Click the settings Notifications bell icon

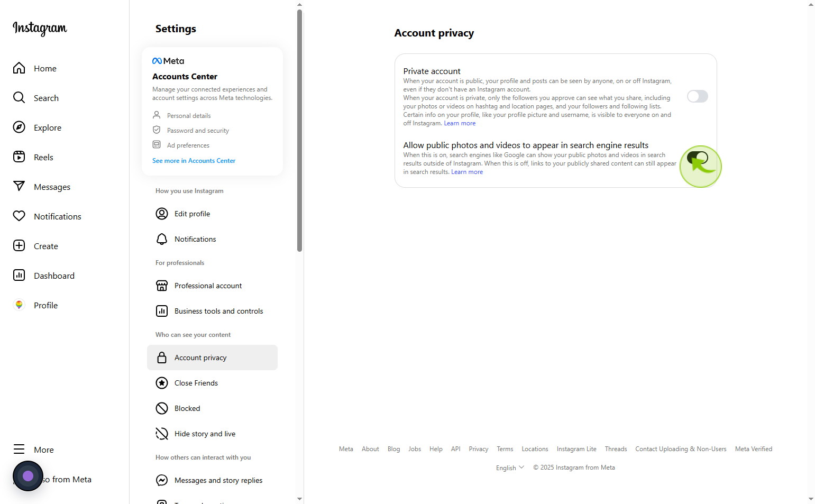pos(162,239)
